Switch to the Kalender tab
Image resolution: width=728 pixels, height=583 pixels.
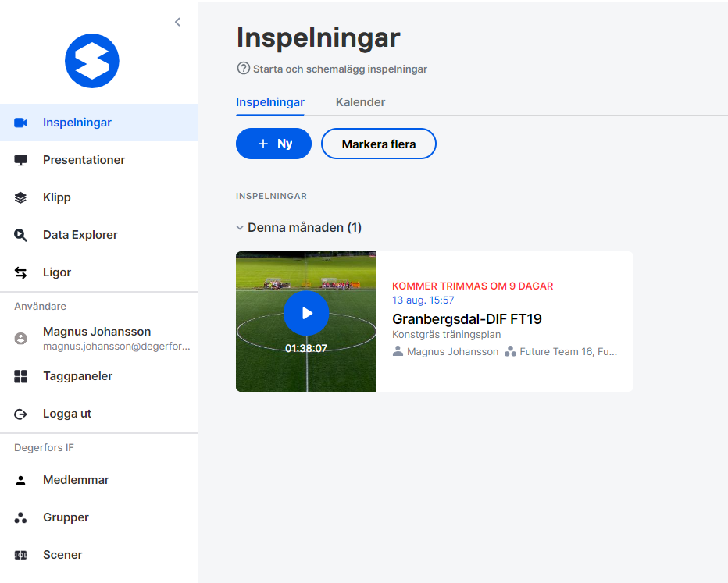point(360,102)
